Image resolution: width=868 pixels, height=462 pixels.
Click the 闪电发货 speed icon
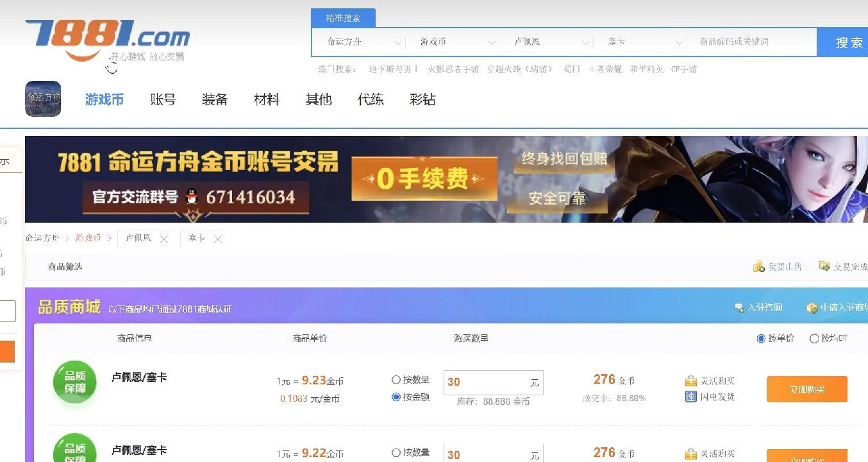[x=691, y=396]
